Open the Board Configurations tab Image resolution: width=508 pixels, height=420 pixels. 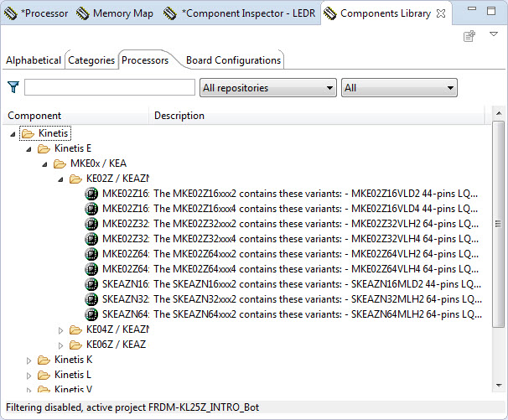click(x=233, y=60)
